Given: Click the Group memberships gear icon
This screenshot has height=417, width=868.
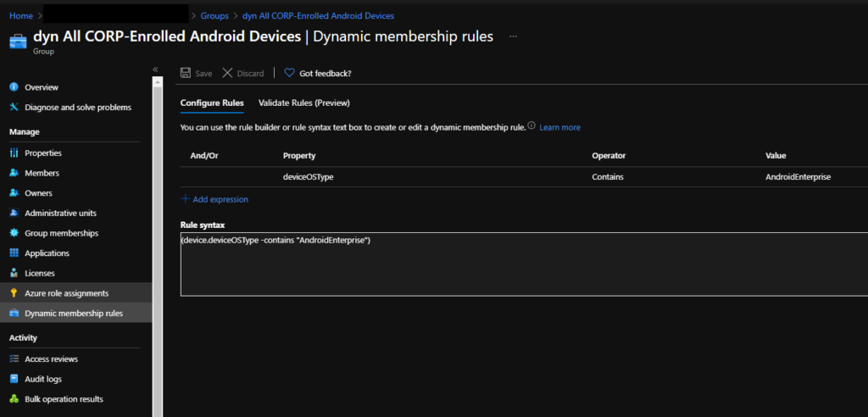Looking at the screenshot, I should (14, 233).
